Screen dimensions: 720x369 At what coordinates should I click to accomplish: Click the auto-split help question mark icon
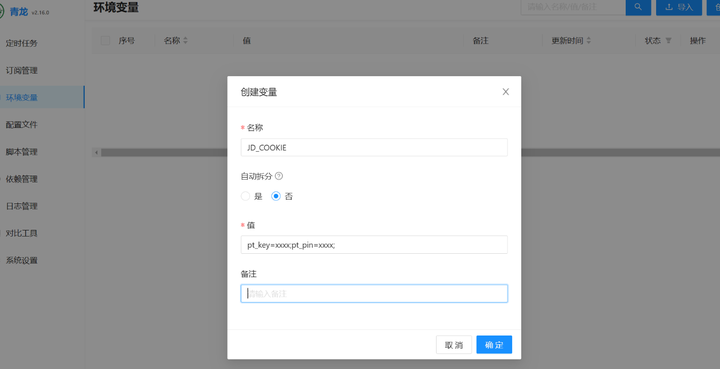click(279, 176)
